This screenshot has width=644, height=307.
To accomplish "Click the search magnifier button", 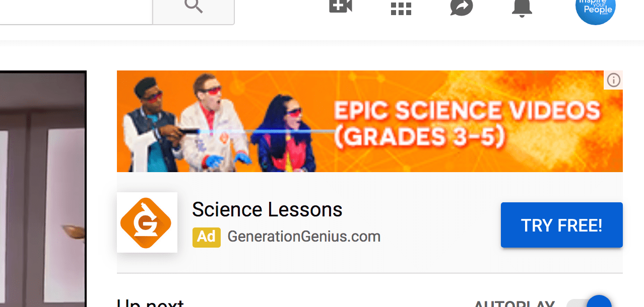I will [x=193, y=7].
